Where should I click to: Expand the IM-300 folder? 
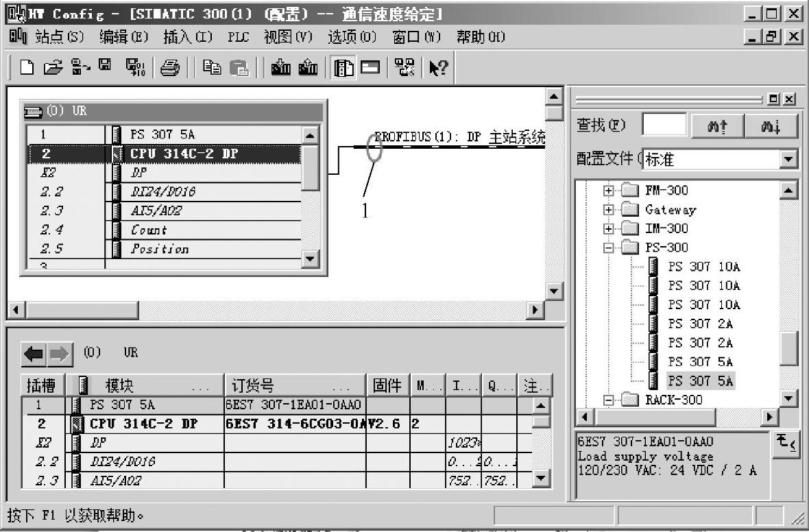(608, 228)
